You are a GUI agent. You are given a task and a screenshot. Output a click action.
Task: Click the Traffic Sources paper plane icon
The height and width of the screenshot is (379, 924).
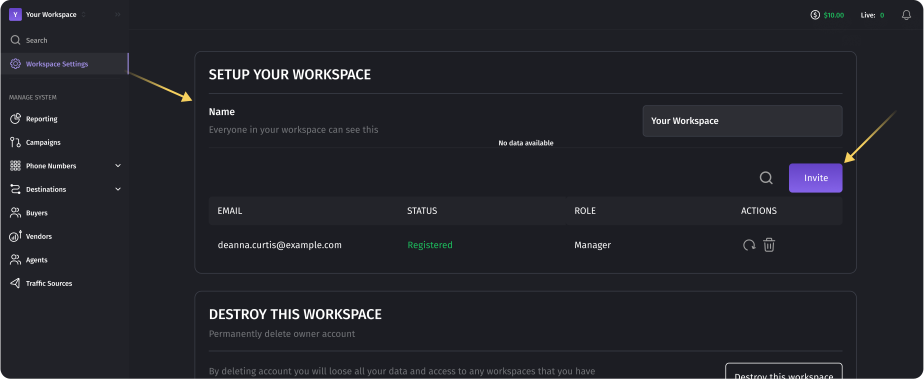click(15, 284)
